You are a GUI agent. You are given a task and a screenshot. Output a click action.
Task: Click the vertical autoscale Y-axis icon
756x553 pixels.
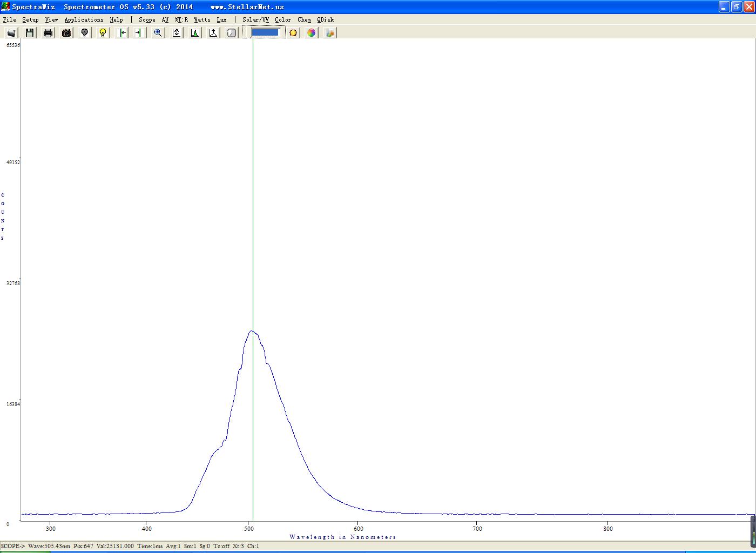pyautogui.click(x=177, y=33)
